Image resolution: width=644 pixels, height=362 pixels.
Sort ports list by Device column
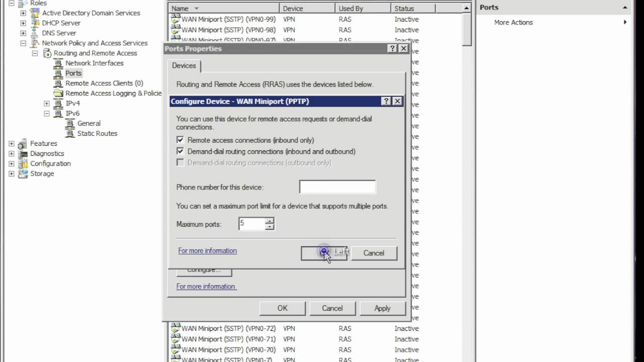(x=307, y=9)
